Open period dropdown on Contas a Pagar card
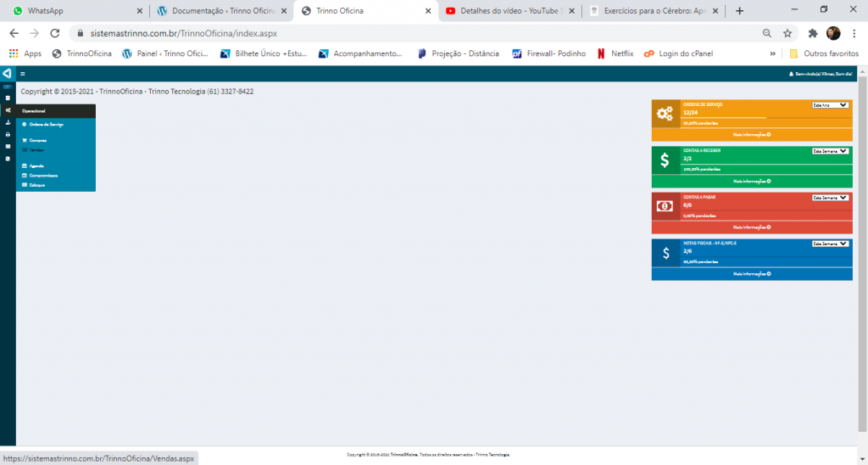The height and width of the screenshot is (465, 868). point(830,198)
